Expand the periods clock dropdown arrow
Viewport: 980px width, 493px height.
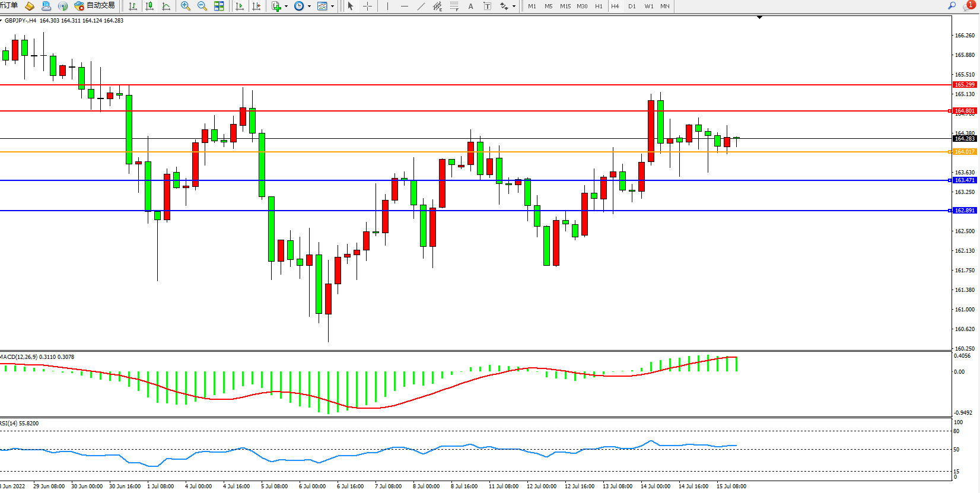tap(309, 7)
